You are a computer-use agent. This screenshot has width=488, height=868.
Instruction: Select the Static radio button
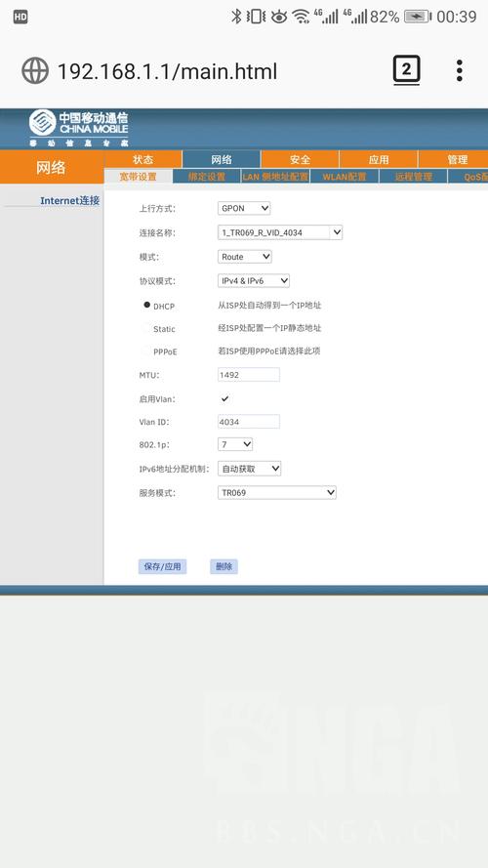146,329
